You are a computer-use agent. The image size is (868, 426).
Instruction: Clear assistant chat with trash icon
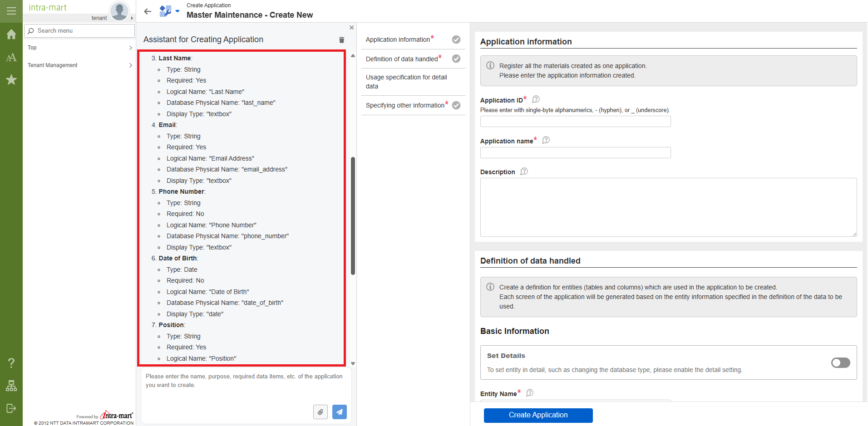coord(341,40)
